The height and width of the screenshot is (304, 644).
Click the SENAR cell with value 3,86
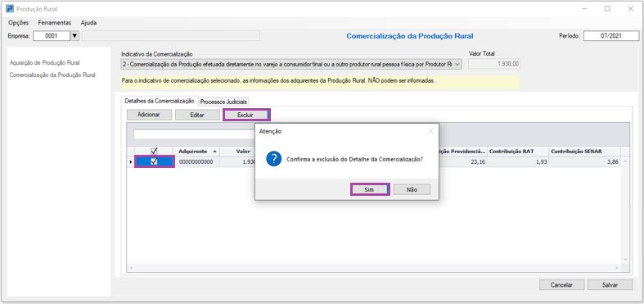click(x=584, y=161)
